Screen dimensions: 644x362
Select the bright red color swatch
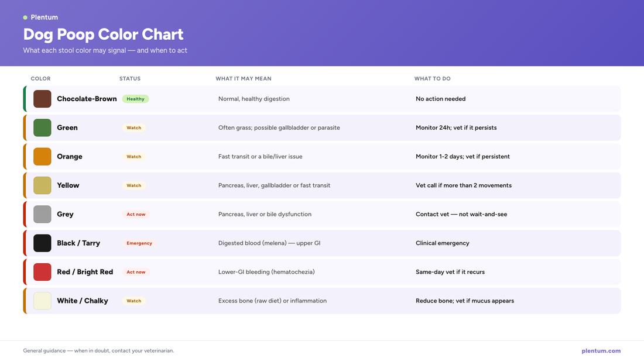[42, 272]
